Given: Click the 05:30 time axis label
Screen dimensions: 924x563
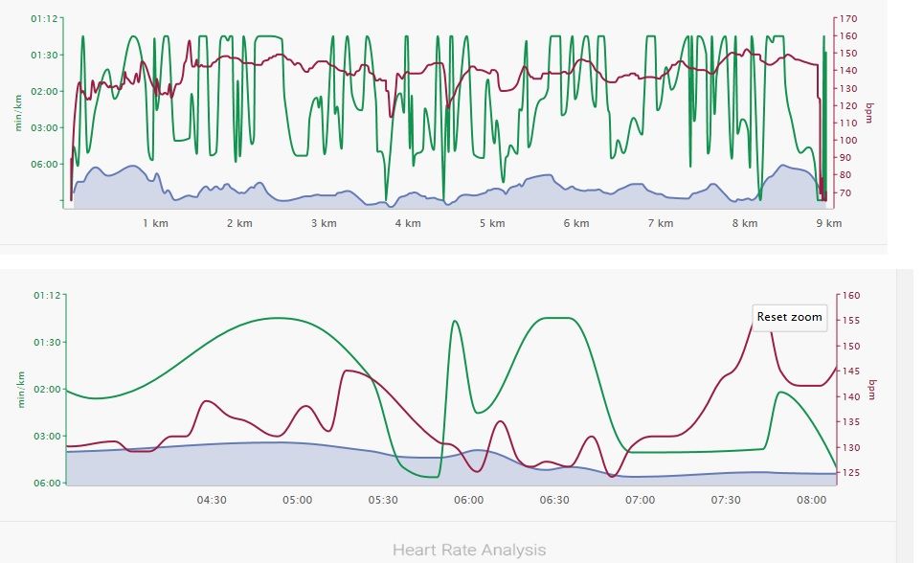Looking at the screenshot, I should [x=383, y=500].
